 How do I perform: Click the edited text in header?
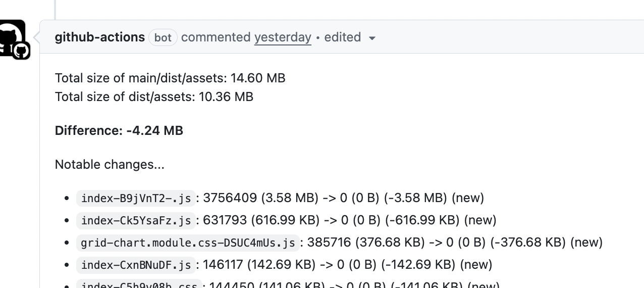[x=343, y=37]
